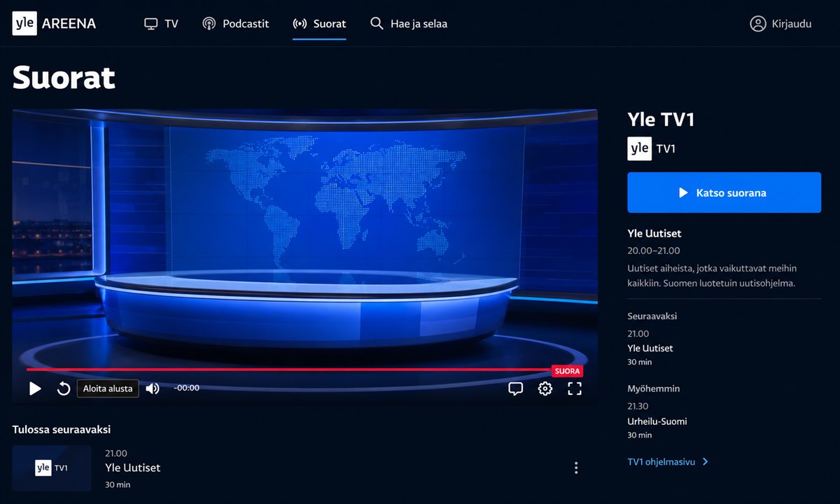This screenshot has width=840, height=504.
Task: Open more options for 21.00 Yle Uutiset
Action: coord(576,468)
